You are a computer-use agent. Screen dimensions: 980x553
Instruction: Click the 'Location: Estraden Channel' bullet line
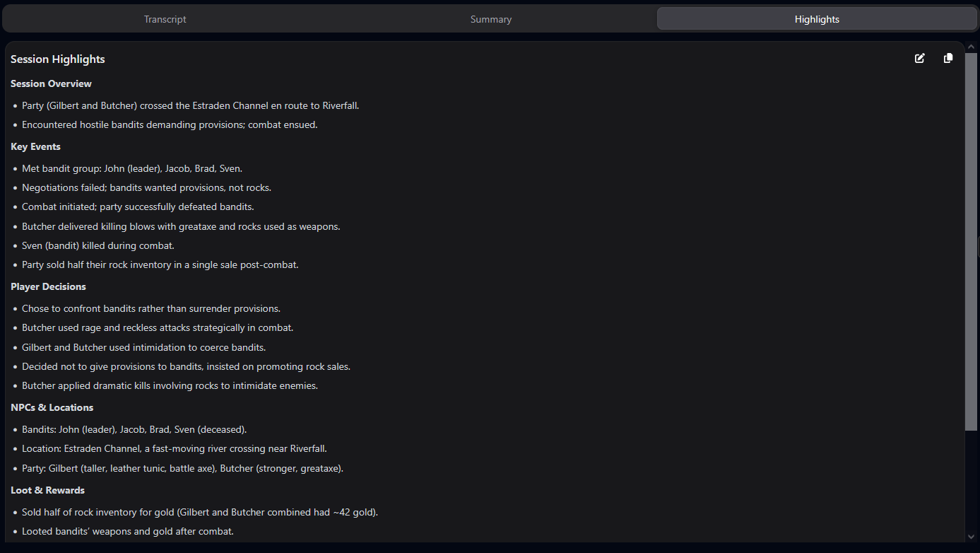175,448
